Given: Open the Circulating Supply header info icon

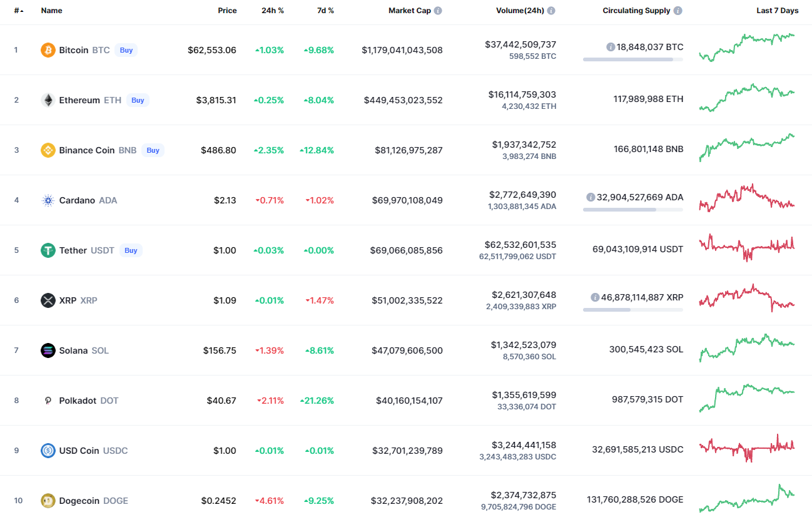Looking at the screenshot, I should click(678, 11).
